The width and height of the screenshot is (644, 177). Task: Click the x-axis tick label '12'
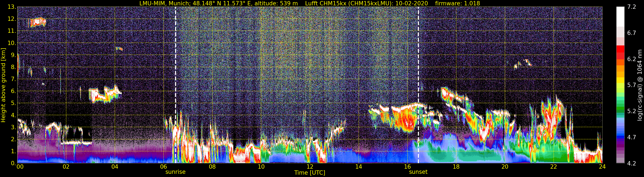[310, 167]
